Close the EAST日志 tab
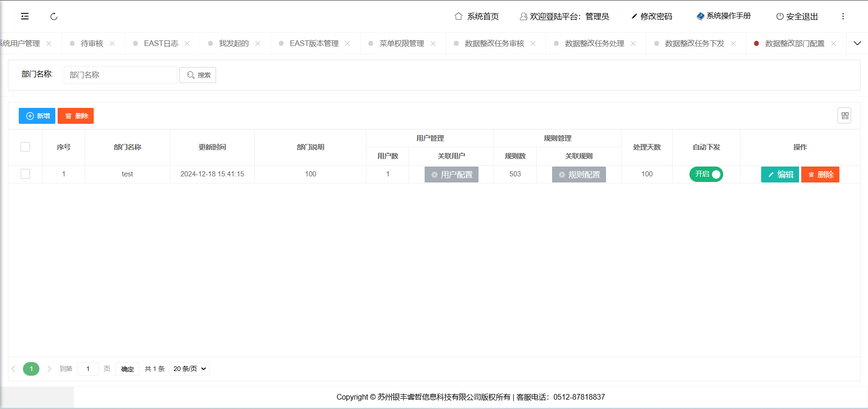This screenshot has height=409, width=868. coord(187,44)
